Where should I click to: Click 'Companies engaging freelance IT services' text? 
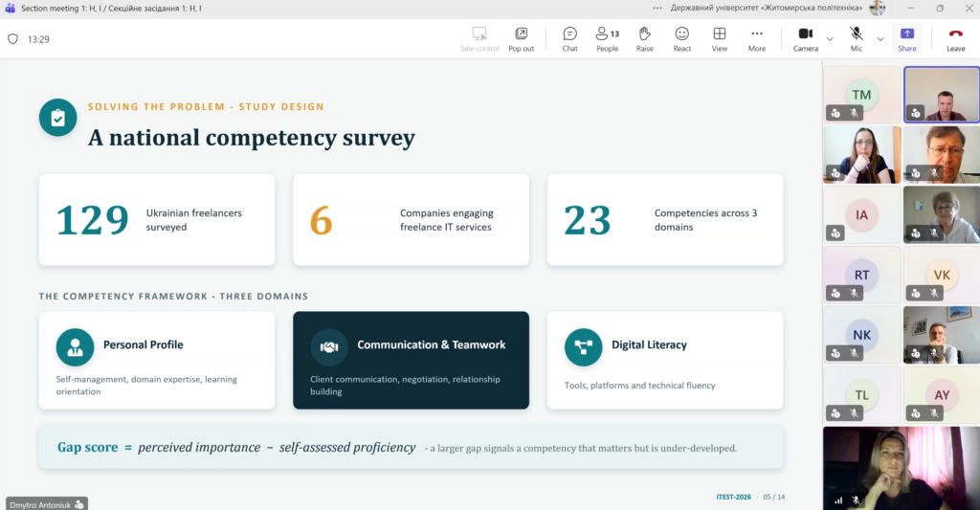pyautogui.click(x=446, y=220)
